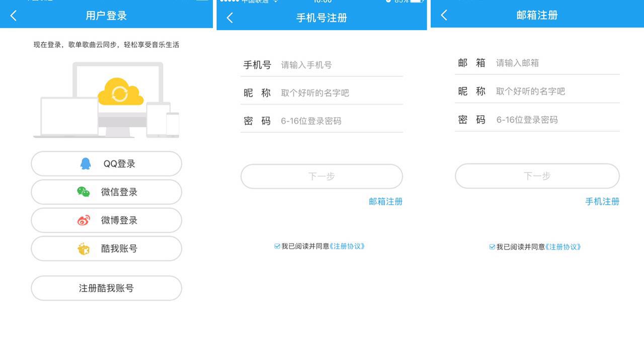Open 注册酷我账号 registration

[106, 288]
